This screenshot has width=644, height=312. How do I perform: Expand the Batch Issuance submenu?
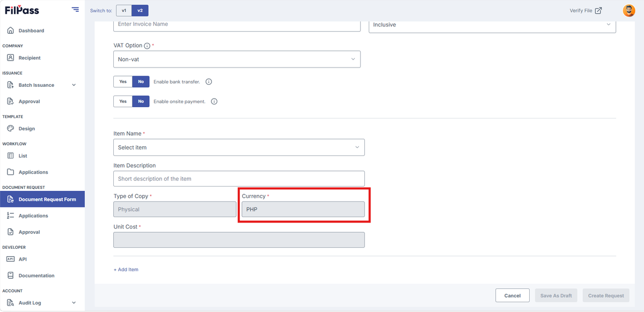(x=74, y=85)
